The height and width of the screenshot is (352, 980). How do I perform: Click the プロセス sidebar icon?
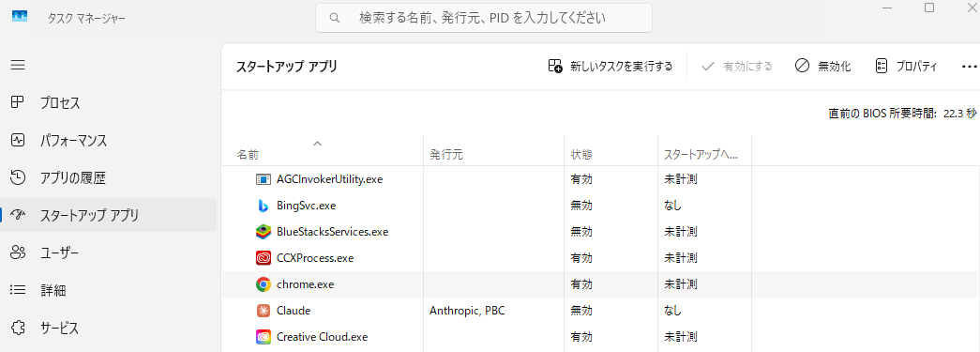click(18, 102)
